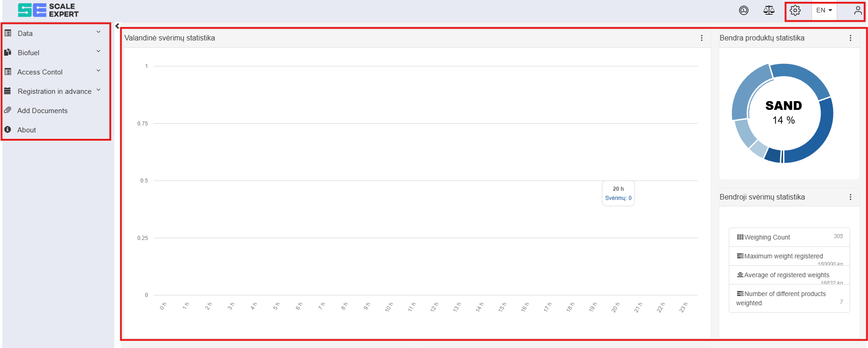Click the Scale Expert logo

click(x=48, y=10)
